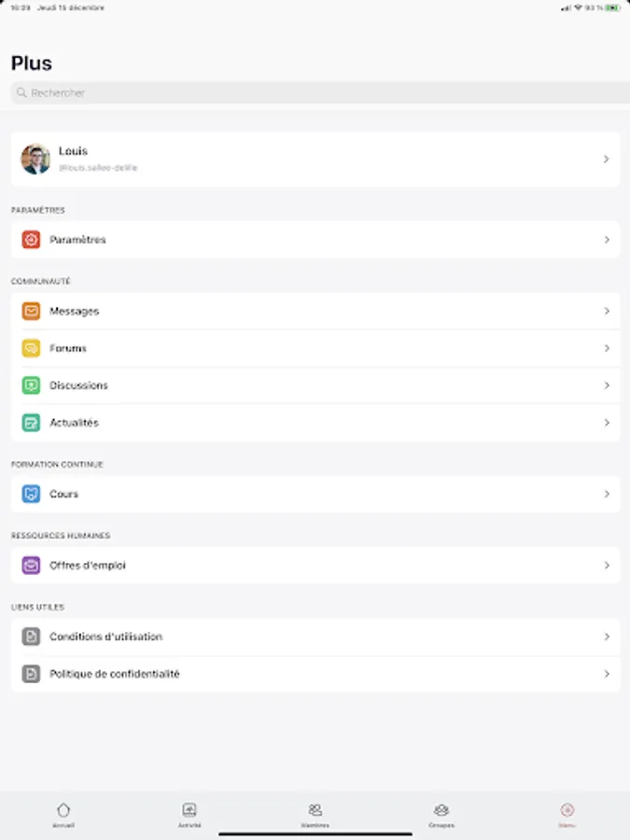Open the red Paramètres gear icon
This screenshot has width=630, height=840.
pos(31,240)
